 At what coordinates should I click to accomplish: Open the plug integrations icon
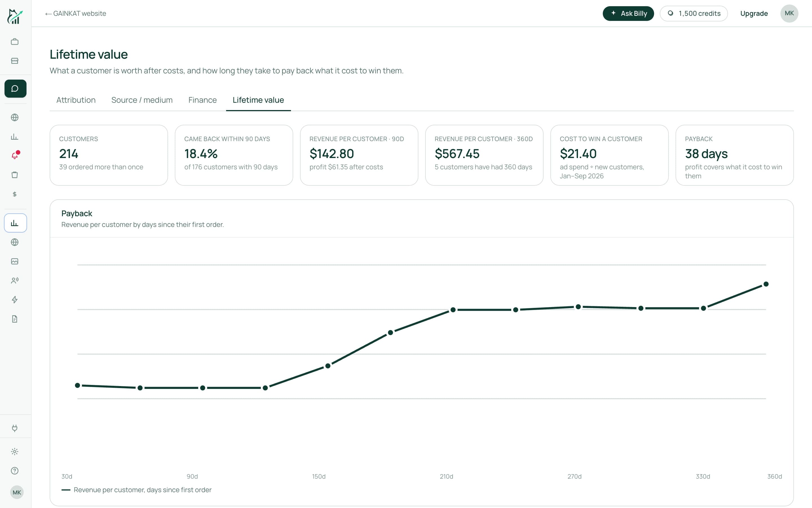(x=14, y=428)
